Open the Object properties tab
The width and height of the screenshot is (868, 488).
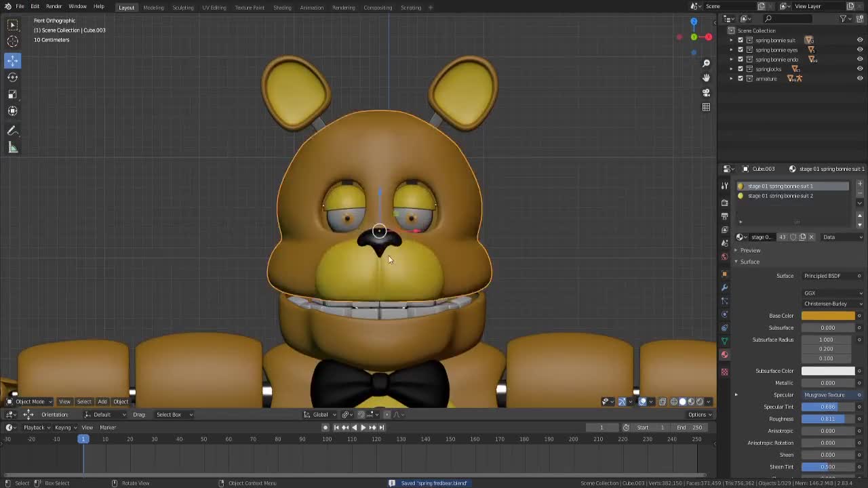click(x=724, y=274)
